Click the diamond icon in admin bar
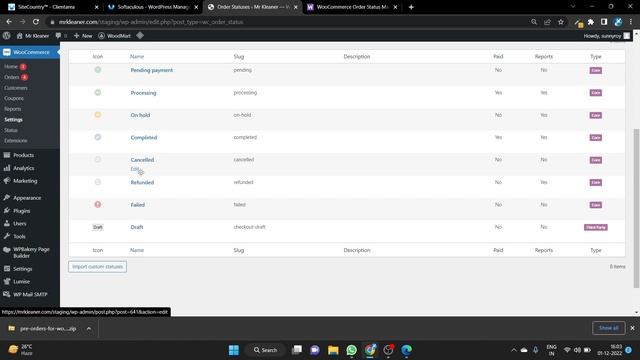Viewport: 640px width, 360px height. pos(140,36)
